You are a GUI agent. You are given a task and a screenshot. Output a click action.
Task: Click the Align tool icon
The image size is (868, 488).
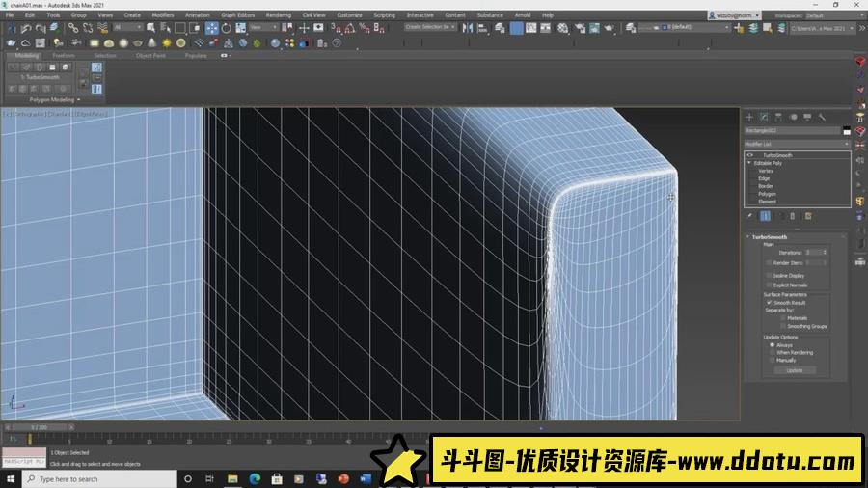click(x=483, y=28)
